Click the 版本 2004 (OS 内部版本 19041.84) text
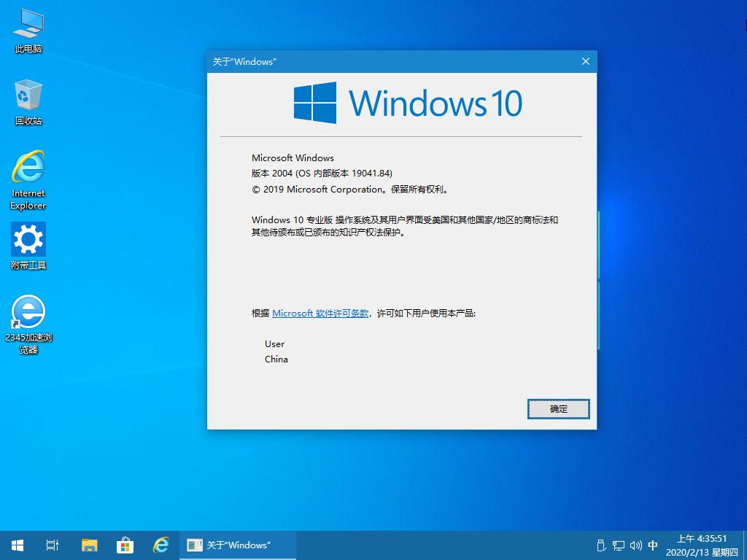The image size is (747, 560). [x=322, y=174]
